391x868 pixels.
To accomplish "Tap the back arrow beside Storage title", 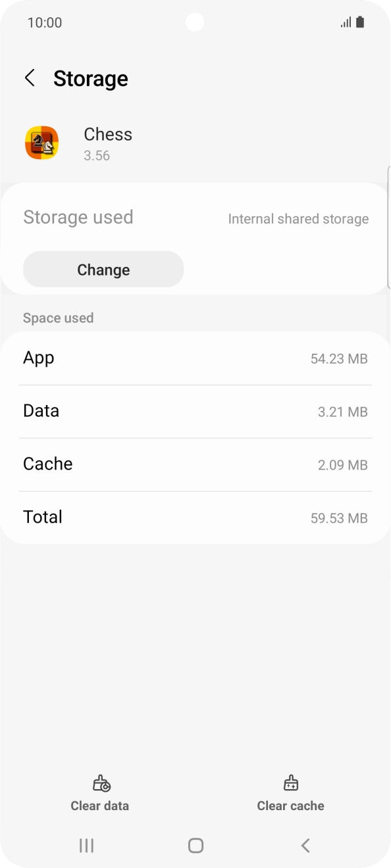I will (x=29, y=78).
